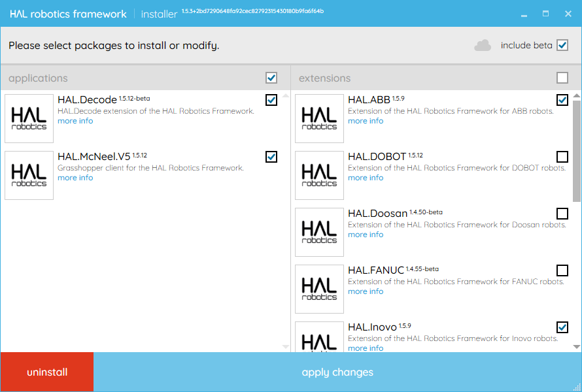Uncheck the HAL.Decode package

271,100
